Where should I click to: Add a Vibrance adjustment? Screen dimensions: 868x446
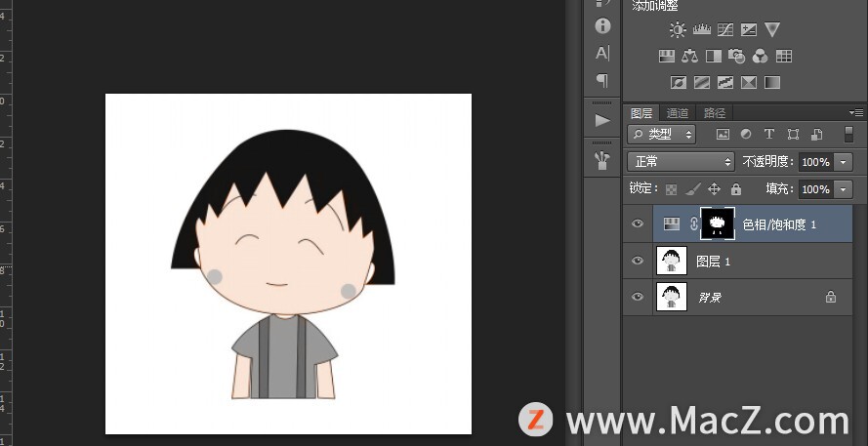[x=772, y=29]
